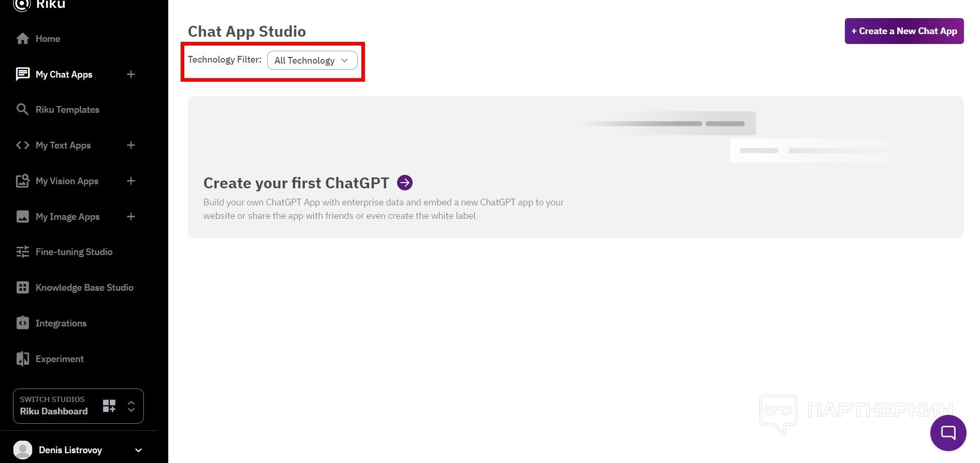Add a new image app via plus icon
Screen dimensions: 980x463
131,217
